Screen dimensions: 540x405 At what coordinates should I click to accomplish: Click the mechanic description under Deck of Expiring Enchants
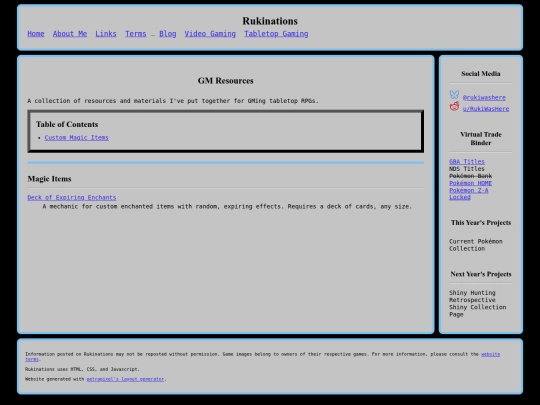[x=227, y=207]
